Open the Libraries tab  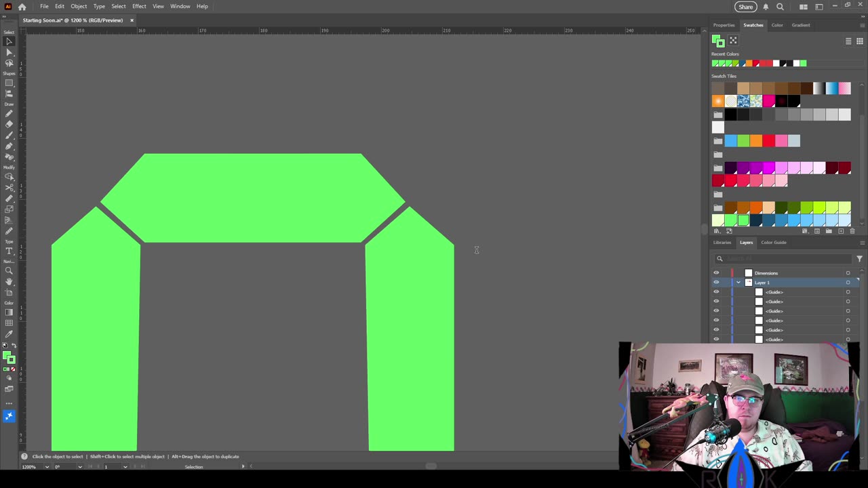coord(722,243)
